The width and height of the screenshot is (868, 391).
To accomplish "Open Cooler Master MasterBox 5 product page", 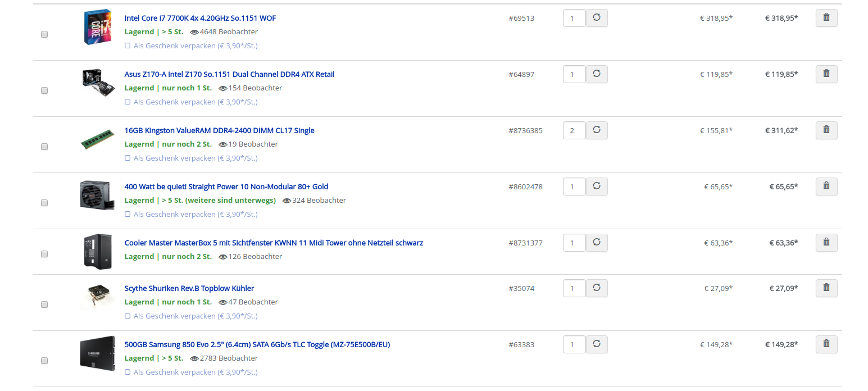I will (x=274, y=243).
